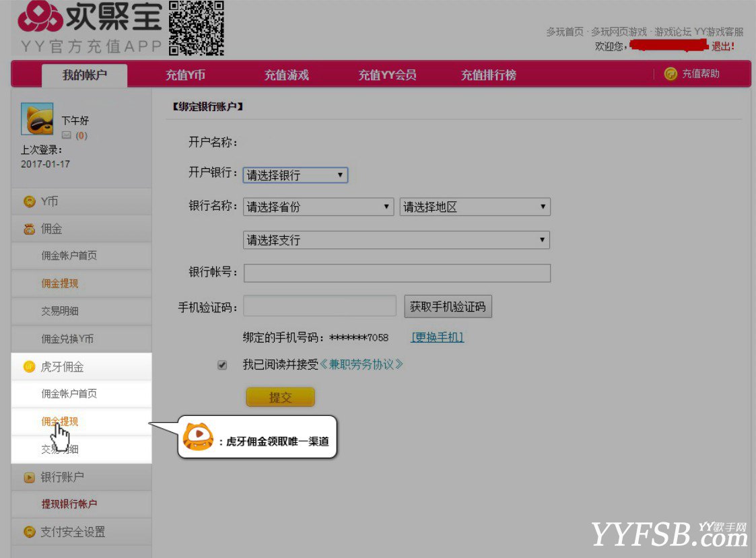Open 交易明细 under the 佣金 section

(60, 311)
